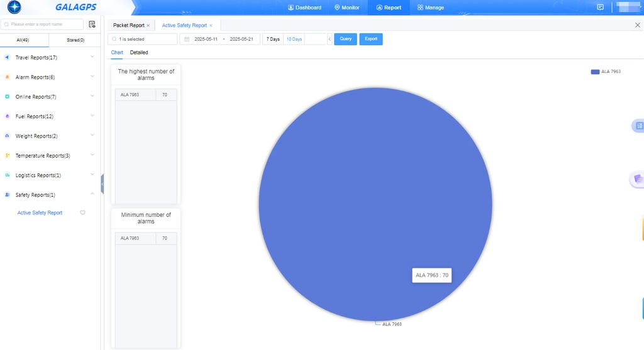Click the report list icon beside search box

click(x=92, y=25)
